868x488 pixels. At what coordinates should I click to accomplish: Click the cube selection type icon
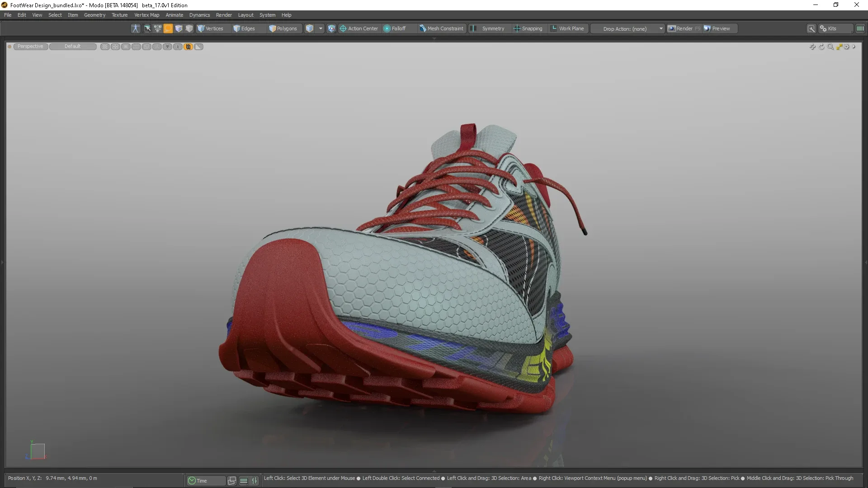tap(310, 28)
